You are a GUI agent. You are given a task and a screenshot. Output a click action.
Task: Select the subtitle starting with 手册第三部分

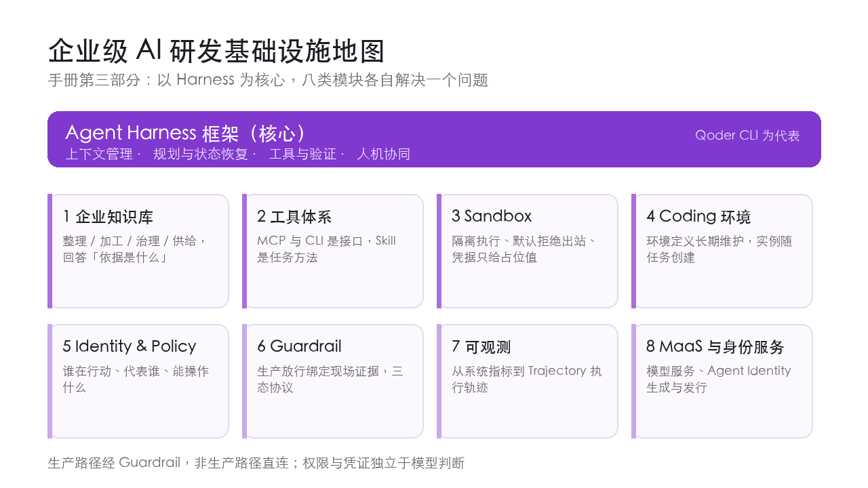click(x=269, y=80)
